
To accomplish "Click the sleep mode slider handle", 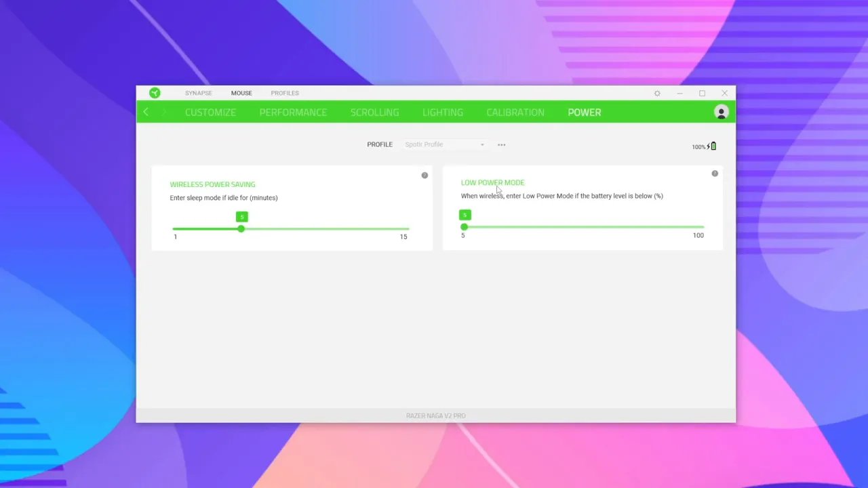I will point(241,228).
